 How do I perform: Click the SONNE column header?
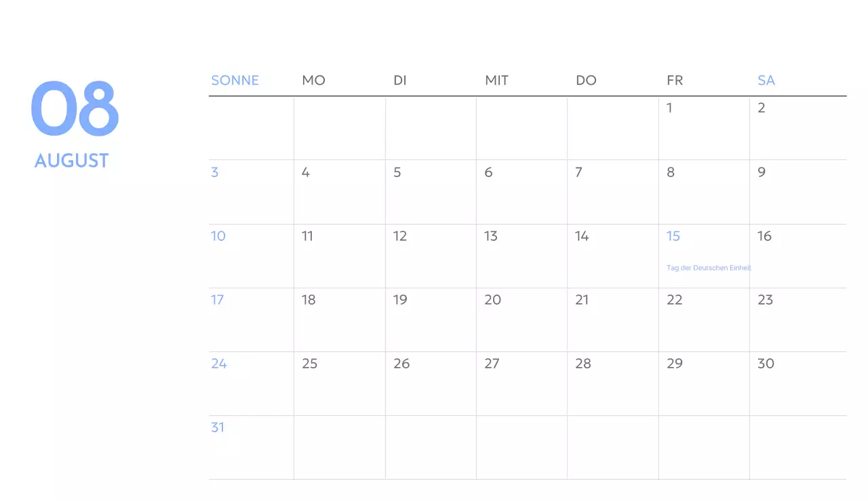[235, 80]
